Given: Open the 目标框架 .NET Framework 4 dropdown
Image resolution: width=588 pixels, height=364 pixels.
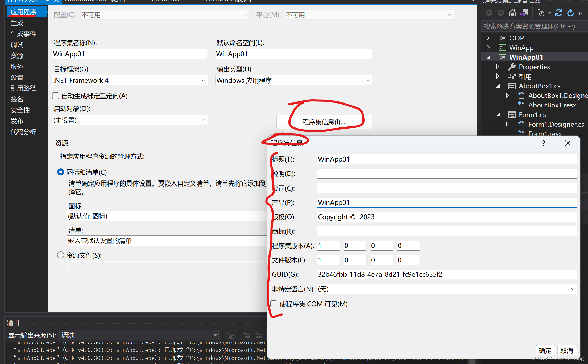Looking at the screenshot, I should point(130,80).
